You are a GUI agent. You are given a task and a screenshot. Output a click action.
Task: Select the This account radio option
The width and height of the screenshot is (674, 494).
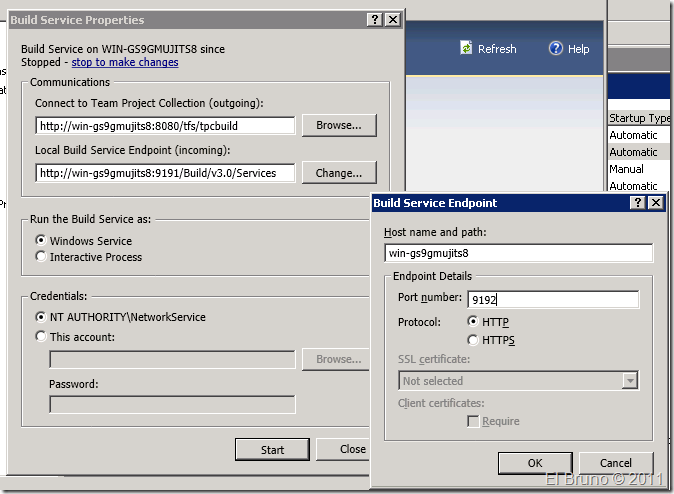tap(41, 337)
